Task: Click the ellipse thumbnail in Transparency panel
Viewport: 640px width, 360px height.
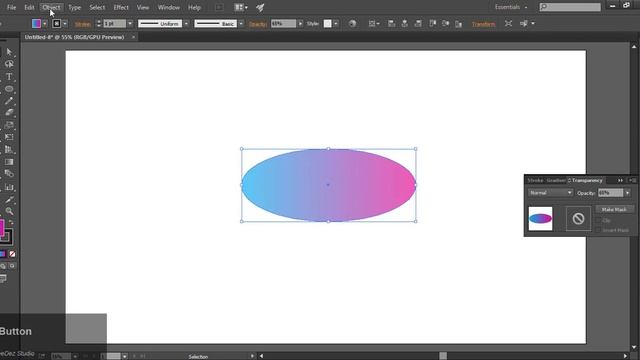Action: click(540, 219)
